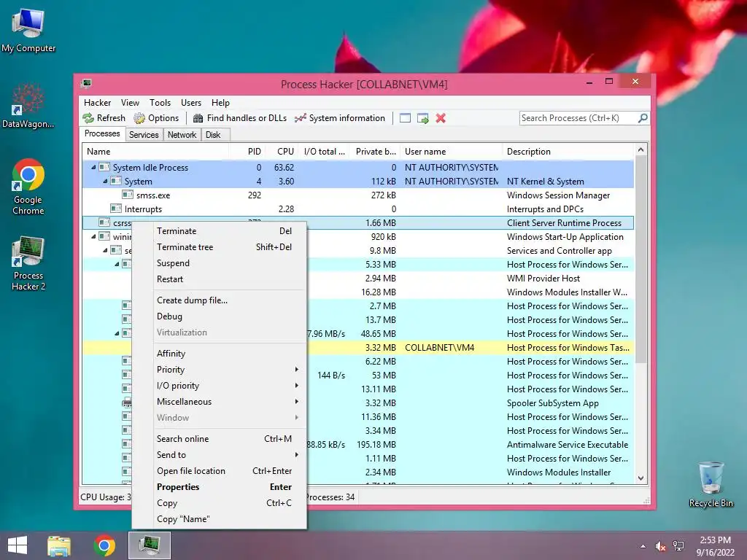Switch to the Services tab
The width and height of the screenshot is (747, 560).
click(144, 135)
